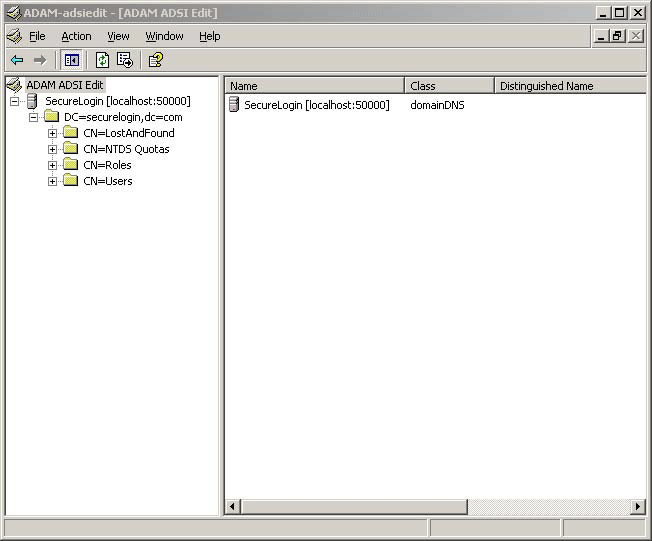Image resolution: width=652 pixels, height=541 pixels.
Task: Select CN=NTDS Quotas tree item
Action: 126,149
